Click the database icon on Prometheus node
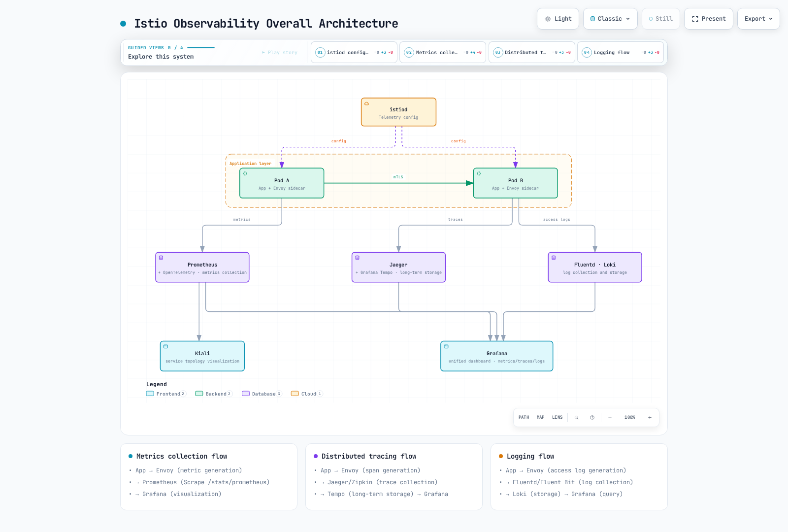This screenshot has width=788, height=532. 161,258
